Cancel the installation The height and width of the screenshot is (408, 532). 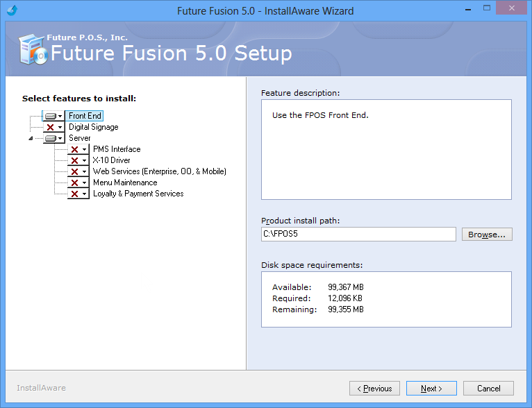pos(488,389)
